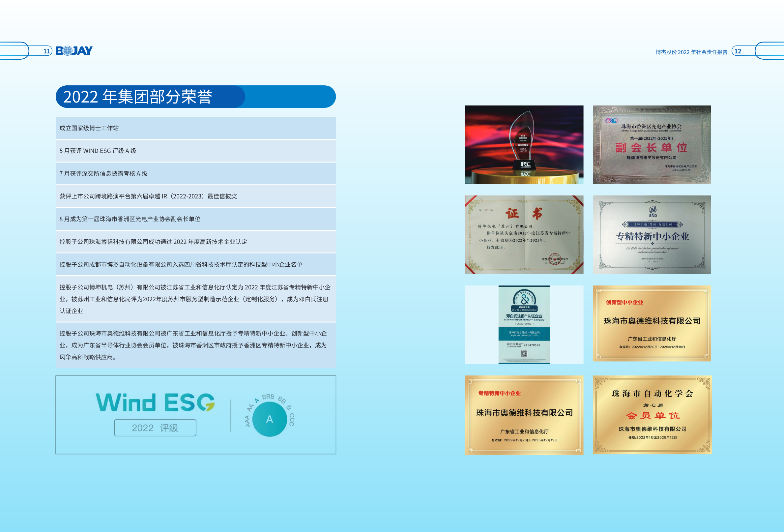Screen dimensions: 784x532
Task: Click the BOJAY logo in the header
Action: (x=74, y=51)
